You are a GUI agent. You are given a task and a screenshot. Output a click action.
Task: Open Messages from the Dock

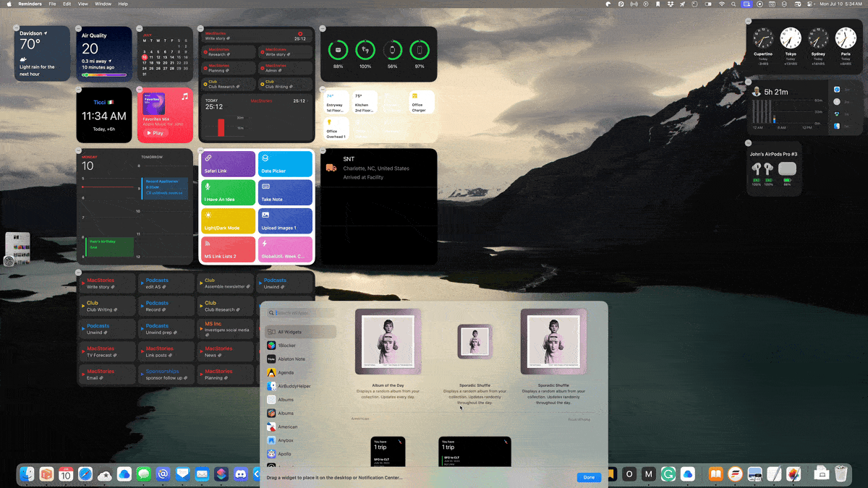coord(143,474)
